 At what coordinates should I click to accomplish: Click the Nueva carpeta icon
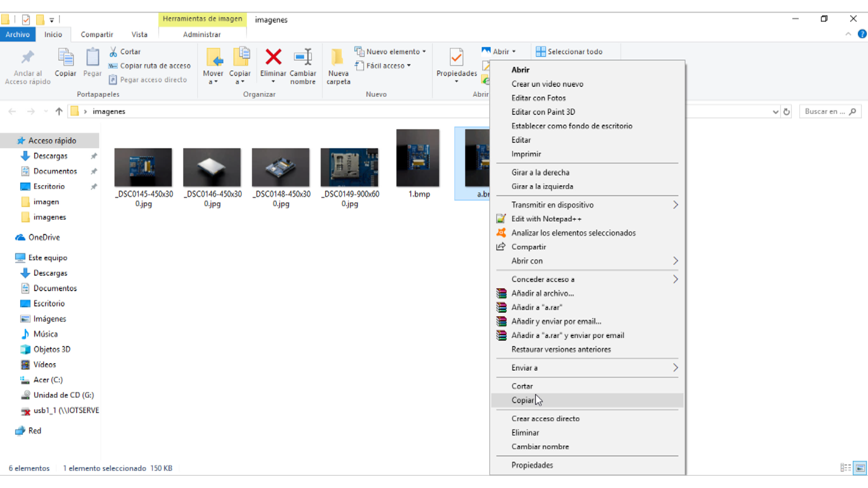[338, 58]
